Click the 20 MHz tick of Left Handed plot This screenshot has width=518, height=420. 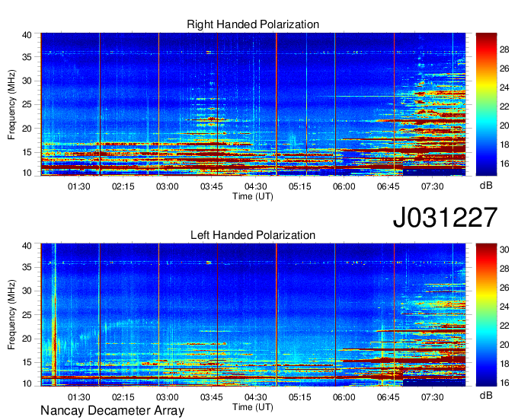click(x=27, y=339)
